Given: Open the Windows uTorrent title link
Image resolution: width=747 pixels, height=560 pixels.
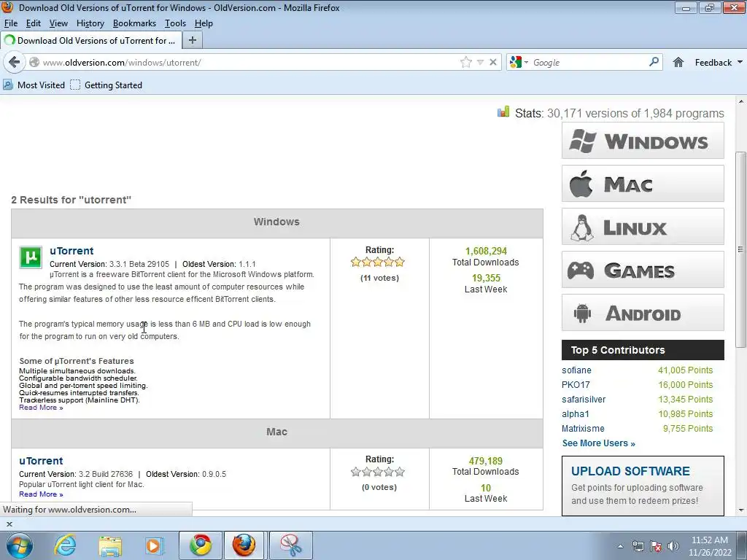Looking at the screenshot, I should [71, 251].
